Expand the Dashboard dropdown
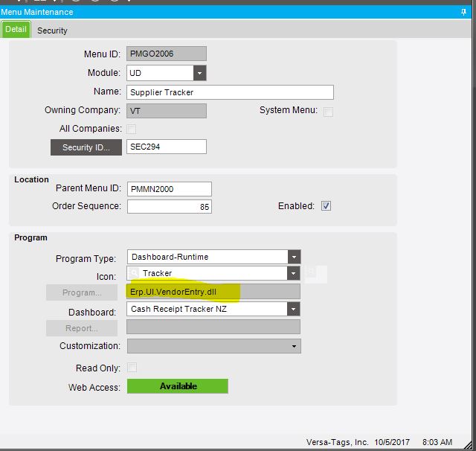 (293, 309)
